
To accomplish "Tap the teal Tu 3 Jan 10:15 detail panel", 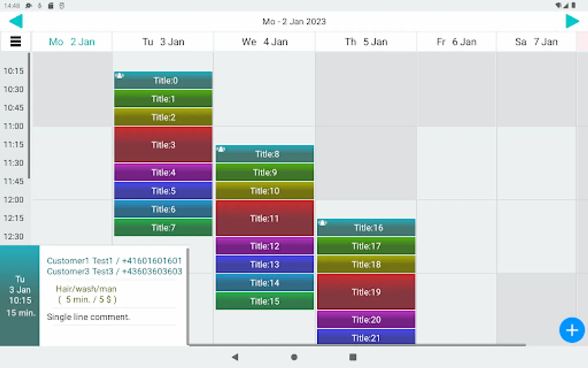I will point(20,296).
